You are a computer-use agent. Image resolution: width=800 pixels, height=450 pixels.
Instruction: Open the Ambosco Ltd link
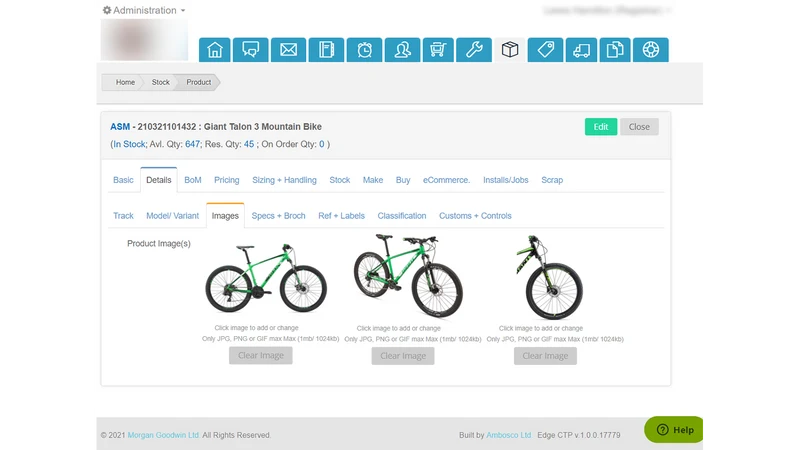(x=509, y=435)
